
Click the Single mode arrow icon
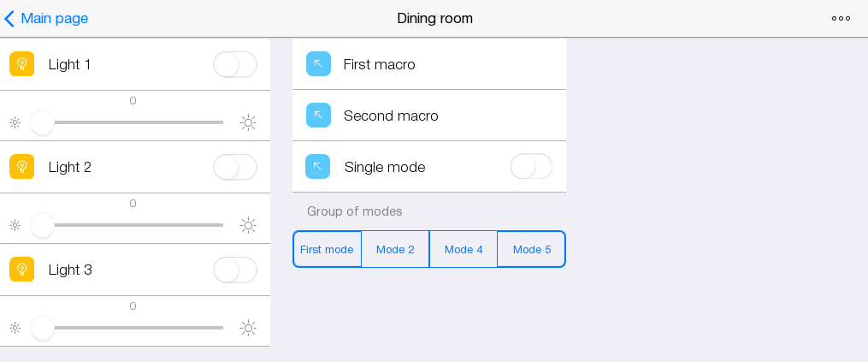(x=318, y=167)
